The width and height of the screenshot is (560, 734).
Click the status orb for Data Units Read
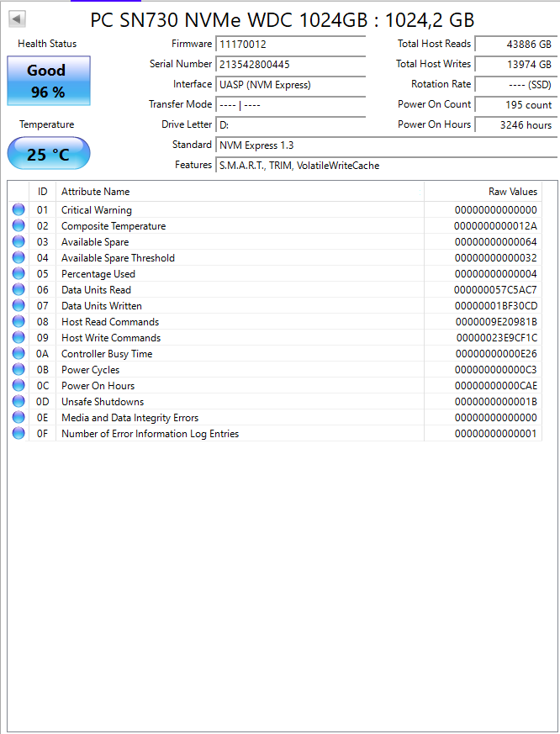click(x=18, y=289)
